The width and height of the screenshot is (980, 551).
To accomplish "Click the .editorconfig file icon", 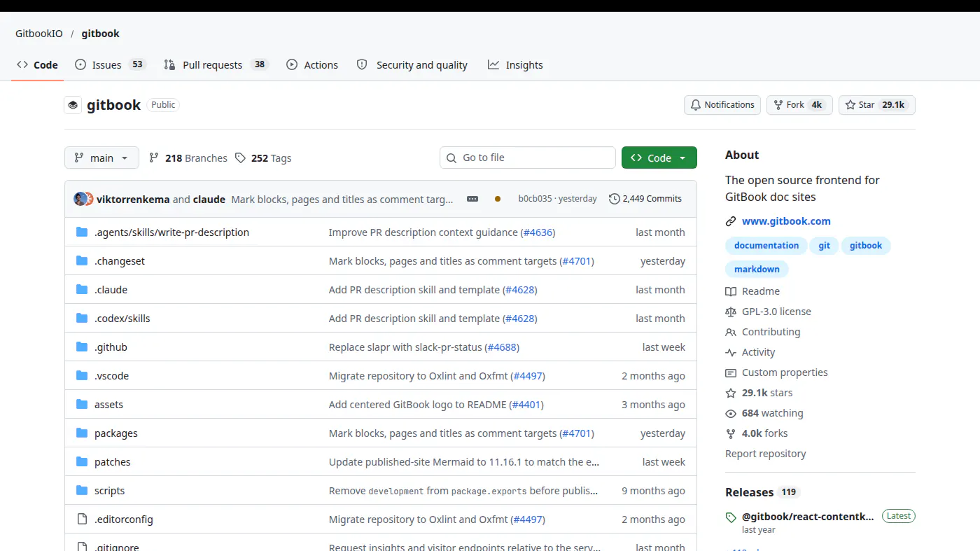I will (82, 519).
